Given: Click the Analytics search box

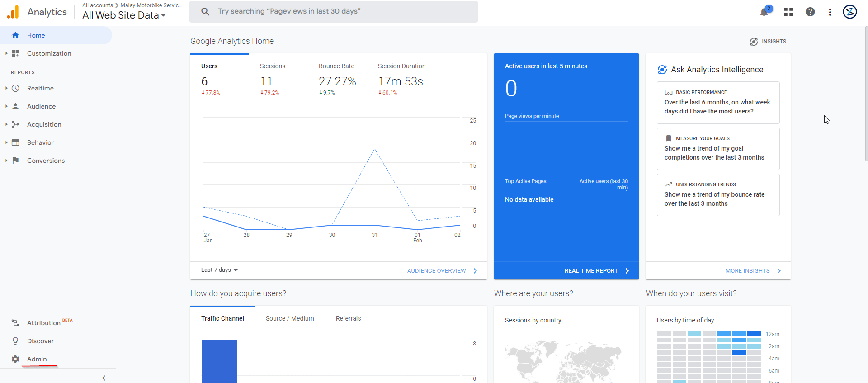Looking at the screenshot, I should pos(334,12).
